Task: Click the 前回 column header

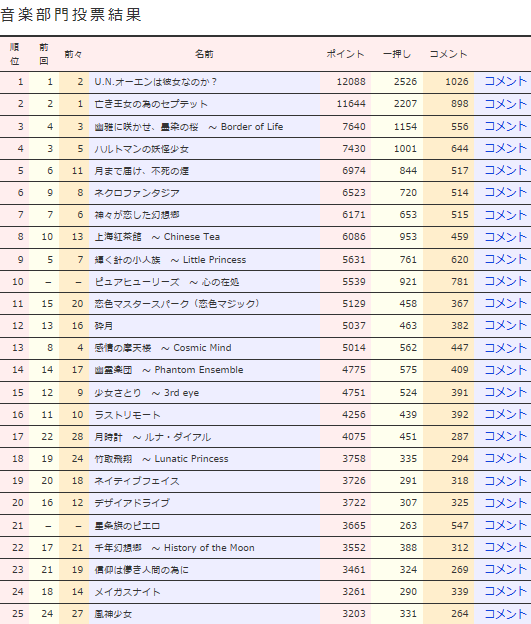Action: [x=44, y=54]
